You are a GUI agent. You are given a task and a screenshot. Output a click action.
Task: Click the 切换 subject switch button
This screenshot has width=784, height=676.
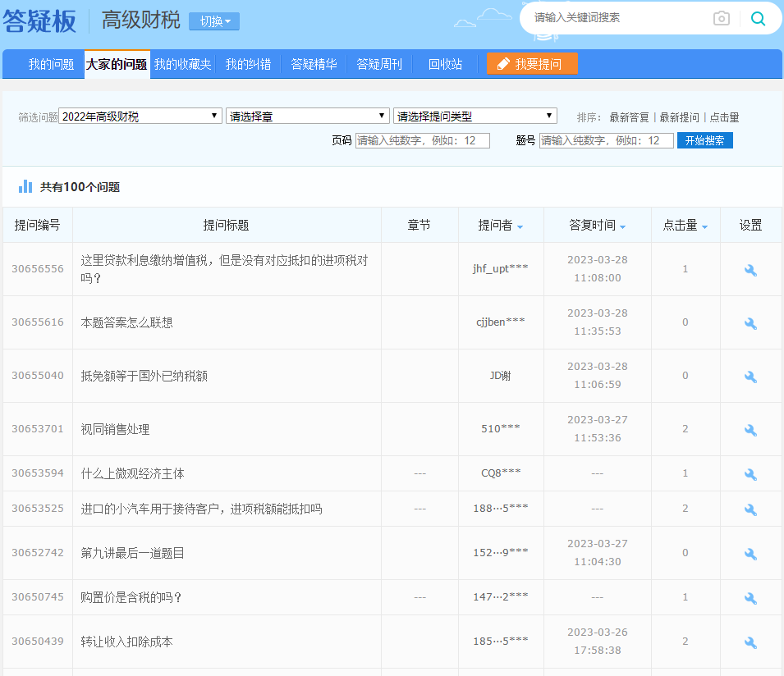click(x=214, y=21)
